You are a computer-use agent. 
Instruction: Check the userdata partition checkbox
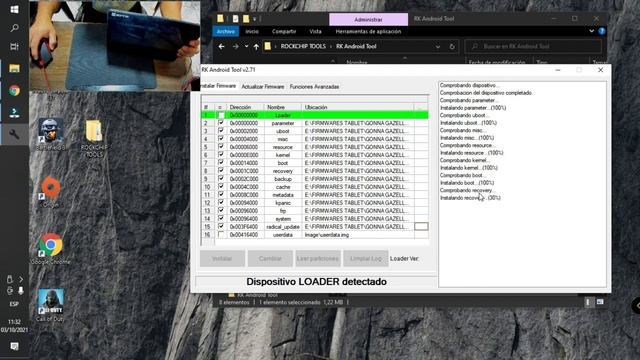tap(221, 235)
